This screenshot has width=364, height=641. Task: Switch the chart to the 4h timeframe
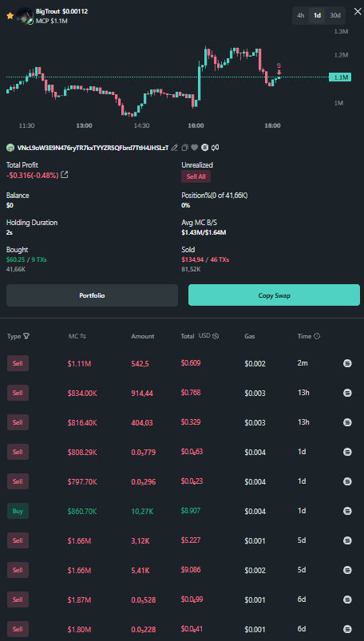click(301, 15)
